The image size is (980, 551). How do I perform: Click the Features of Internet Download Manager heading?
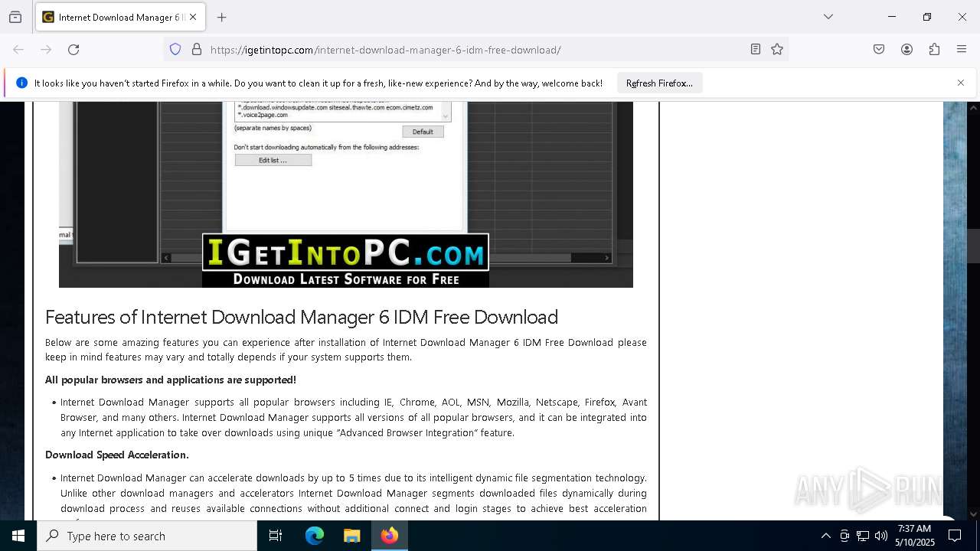pyautogui.click(x=302, y=317)
